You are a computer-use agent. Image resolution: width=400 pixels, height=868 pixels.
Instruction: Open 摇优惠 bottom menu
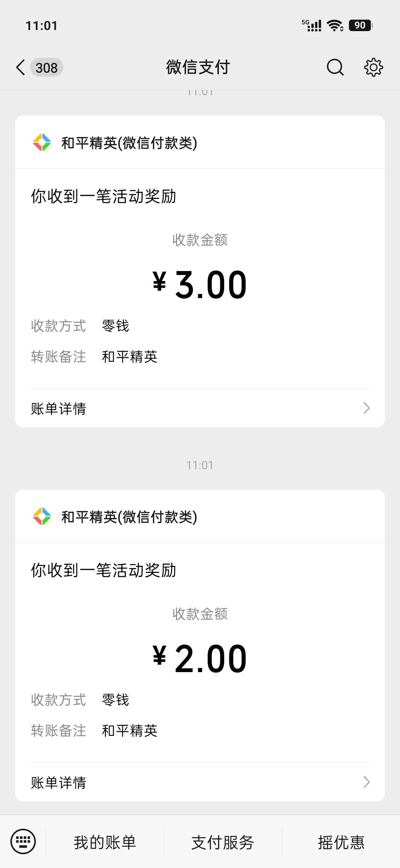[341, 842]
